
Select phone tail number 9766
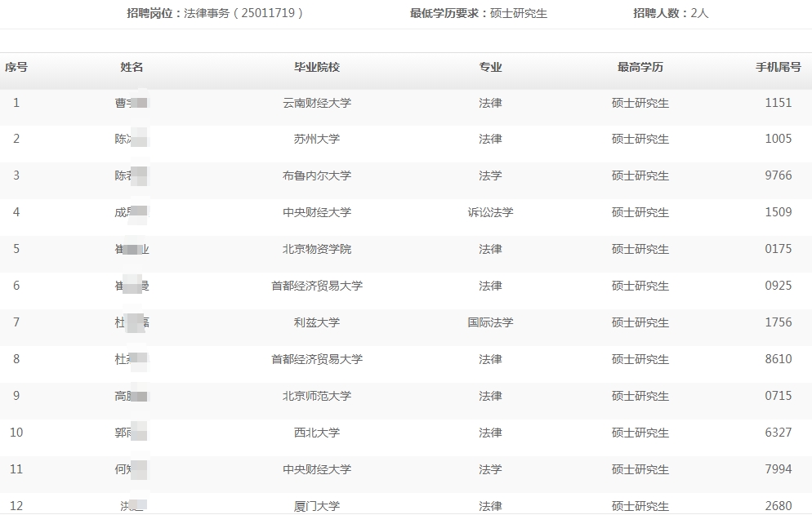778,175
